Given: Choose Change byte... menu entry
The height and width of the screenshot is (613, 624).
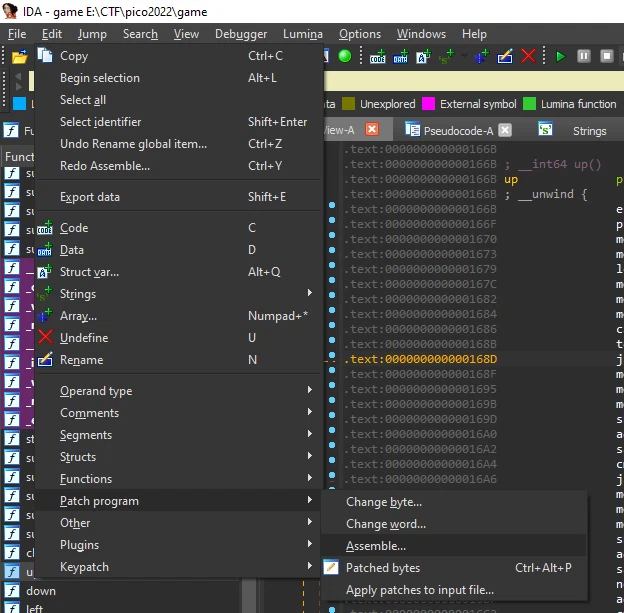Looking at the screenshot, I should pyautogui.click(x=454, y=502).
